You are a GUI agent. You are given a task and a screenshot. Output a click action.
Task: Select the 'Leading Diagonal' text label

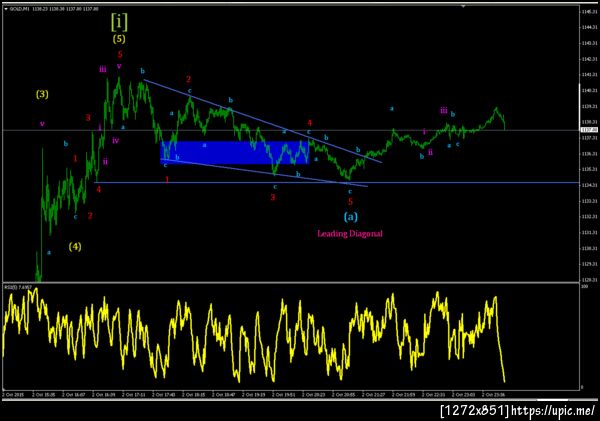point(350,233)
